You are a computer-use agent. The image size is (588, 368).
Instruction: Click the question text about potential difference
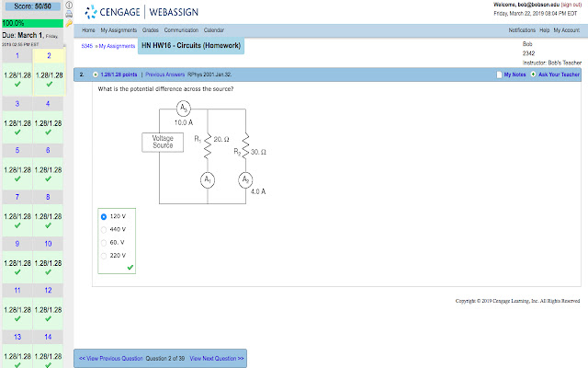165,89
